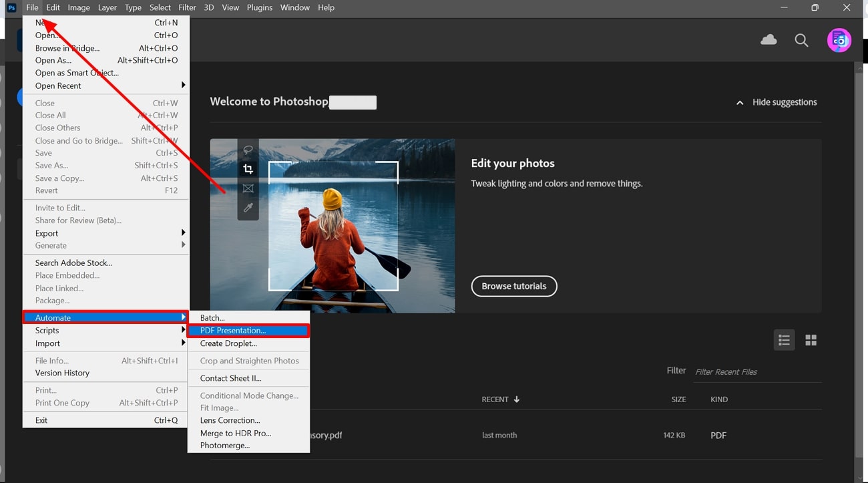Click '142 KB' size cell
Screen dimensions: 868x483
click(x=674, y=435)
